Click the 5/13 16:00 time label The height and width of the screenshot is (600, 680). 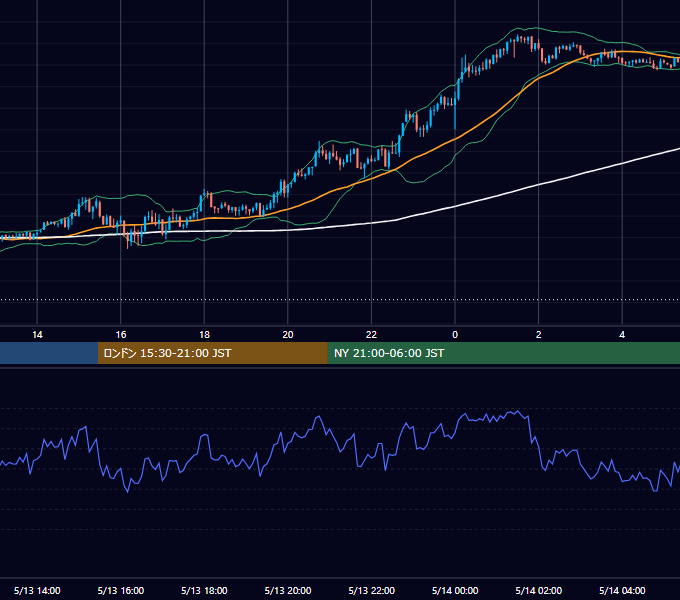[x=121, y=590]
